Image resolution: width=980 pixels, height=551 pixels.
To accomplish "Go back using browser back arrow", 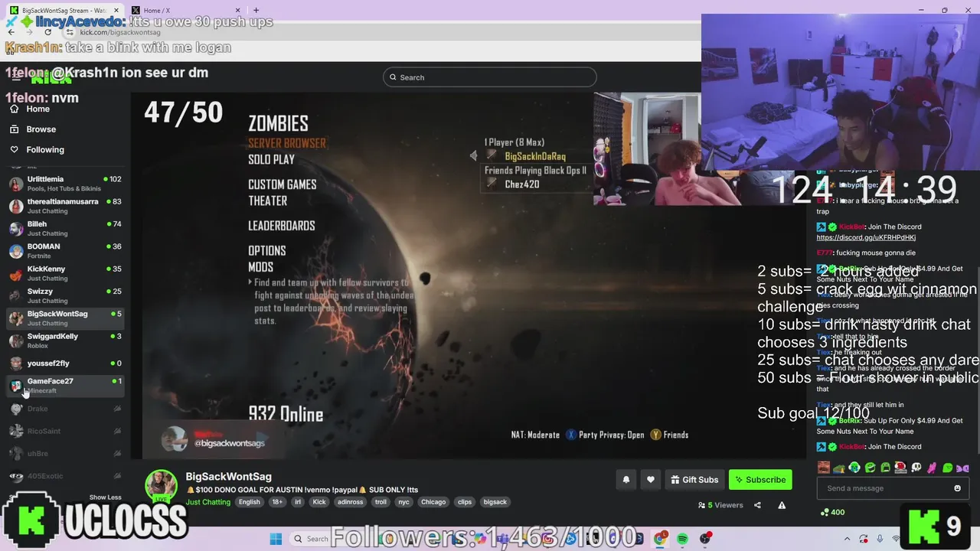I will pos(11,32).
